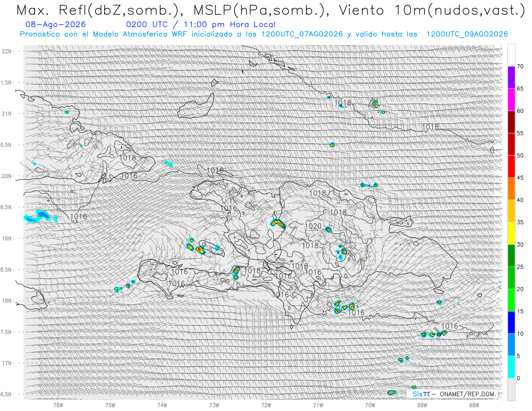Viewport: 532px width, 411px height.
Task: Click the longitude label '72W'
Action: coord(266,405)
